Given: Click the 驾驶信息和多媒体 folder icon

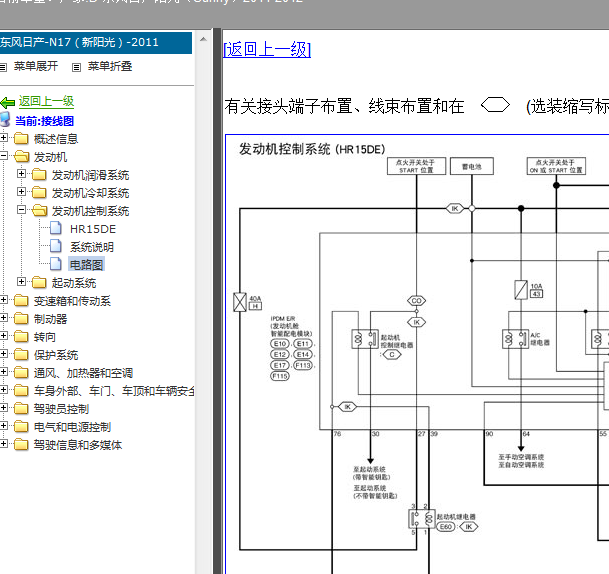Looking at the screenshot, I should pos(21,444).
